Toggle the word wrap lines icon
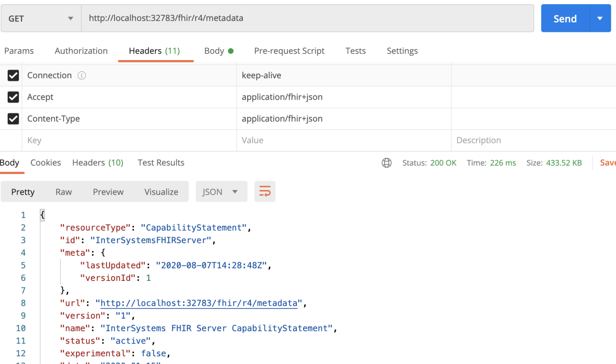Screen dimensions: 616x364 click(x=265, y=192)
